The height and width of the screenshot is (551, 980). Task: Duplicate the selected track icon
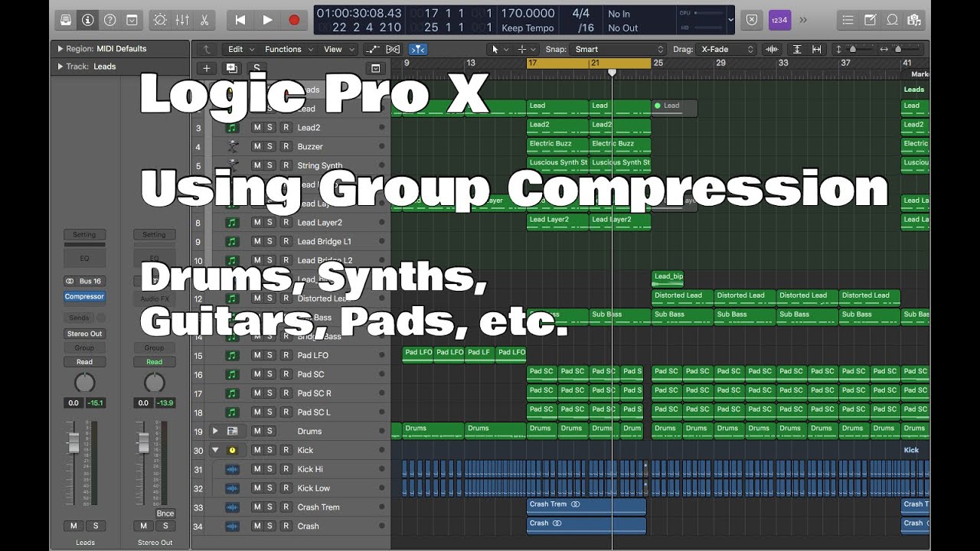[232, 68]
